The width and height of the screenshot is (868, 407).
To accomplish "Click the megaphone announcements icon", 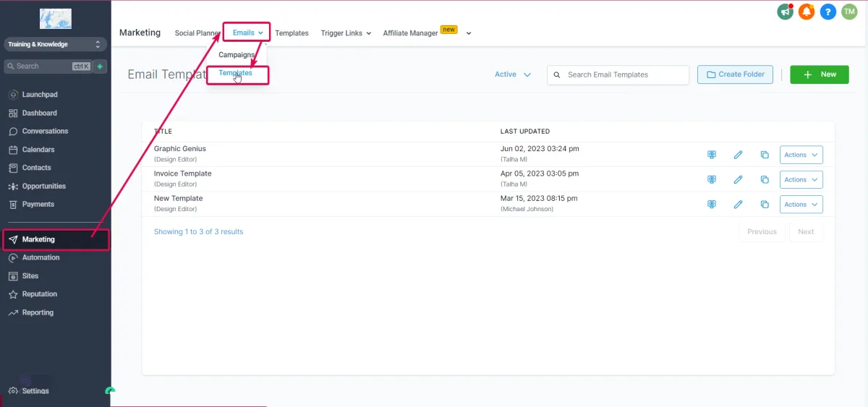I will pos(785,12).
